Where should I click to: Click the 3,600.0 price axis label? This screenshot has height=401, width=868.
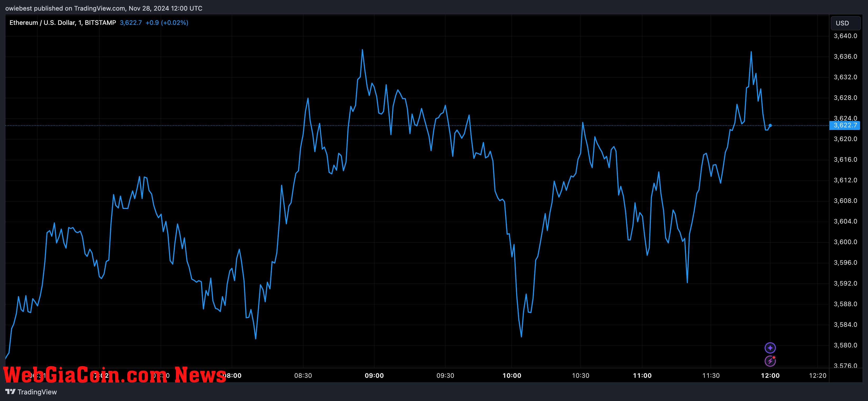tap(846, 242)
